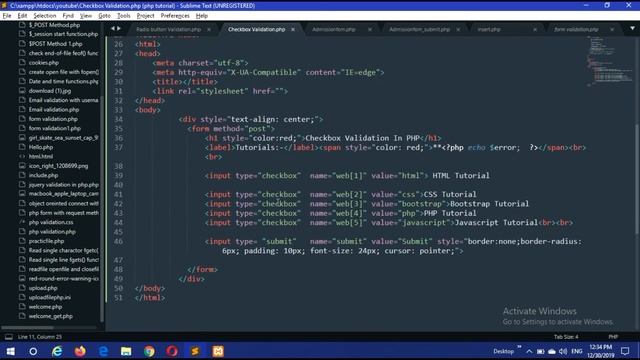Screen dimensions: 640x360
Task: Click the Cortana search circle
Action: point(33,351)
